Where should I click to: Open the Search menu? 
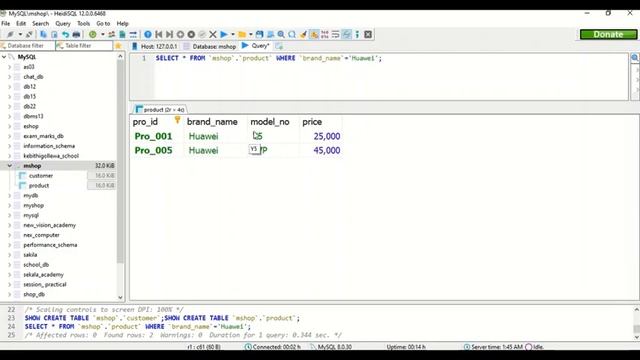coord(40,24)
